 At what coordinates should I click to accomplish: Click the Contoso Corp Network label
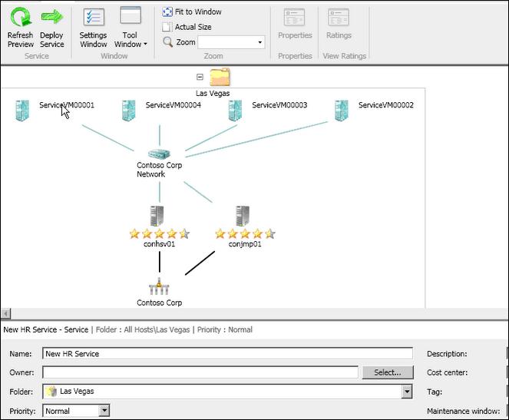(x=159, y=170)
